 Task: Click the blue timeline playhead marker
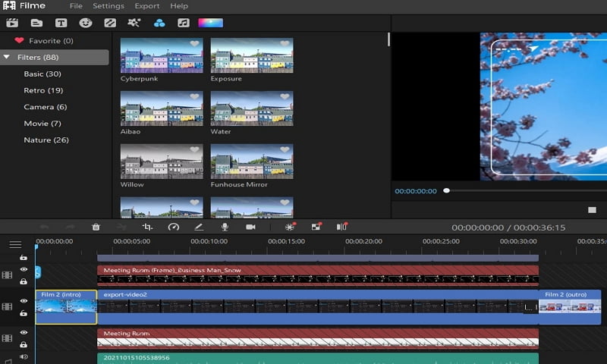pyautogui.click(x=36, y=246)
